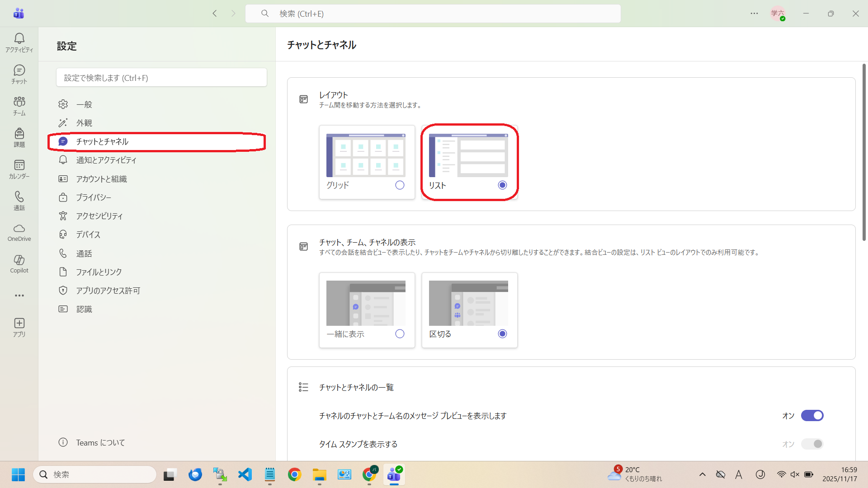Open Settings and more ellipsis in title bar
Viewport: 868px width, 488px height.
pyautogui.click(x=754, y=14)
